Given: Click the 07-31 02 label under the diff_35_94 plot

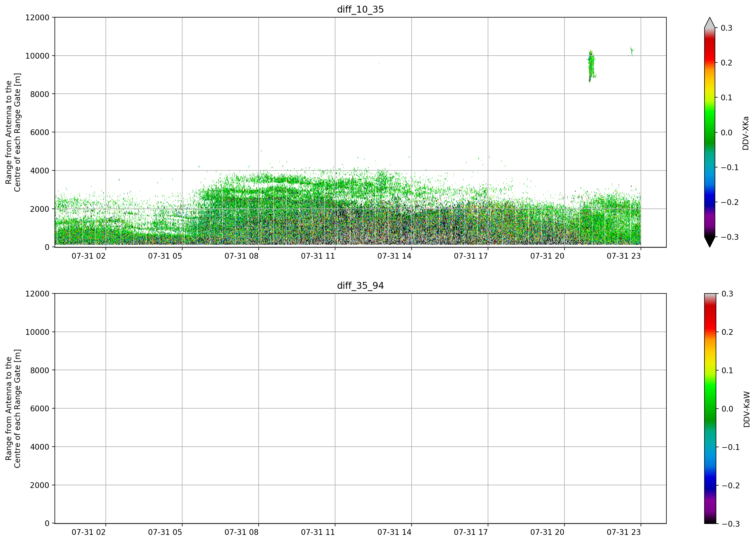Looking at the screenshot, I should [89, 532].
